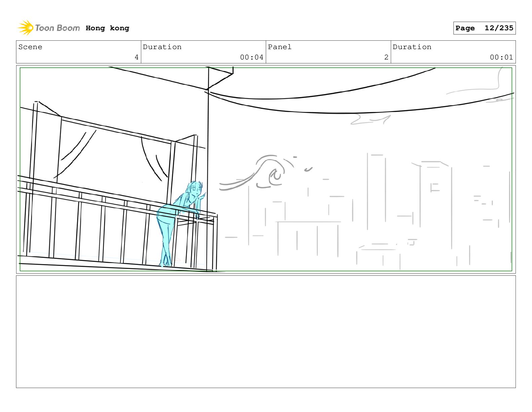Click the scene duration value '00:04'
Viewport: 532px width, 412px height.
click(x=252, y=58)
